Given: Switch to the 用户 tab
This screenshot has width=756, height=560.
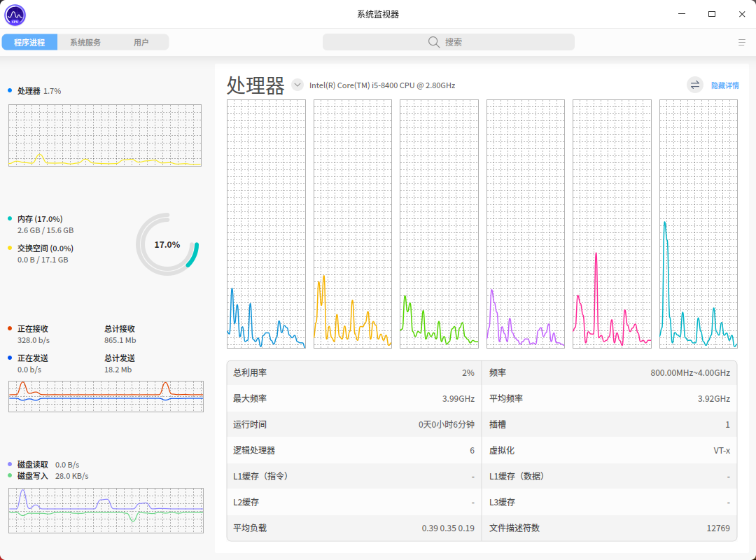Looking at the screenshot, I should (x=141, y=42).
